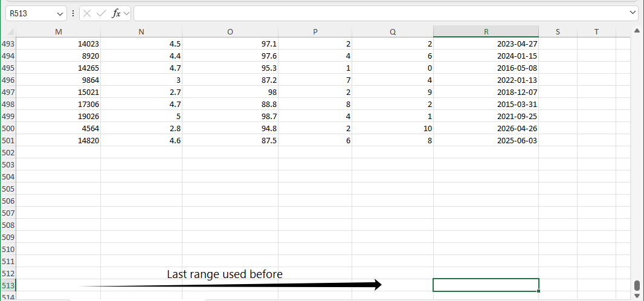Click the Insert Function fx icon
644x301 pixels.
point(116,13)
